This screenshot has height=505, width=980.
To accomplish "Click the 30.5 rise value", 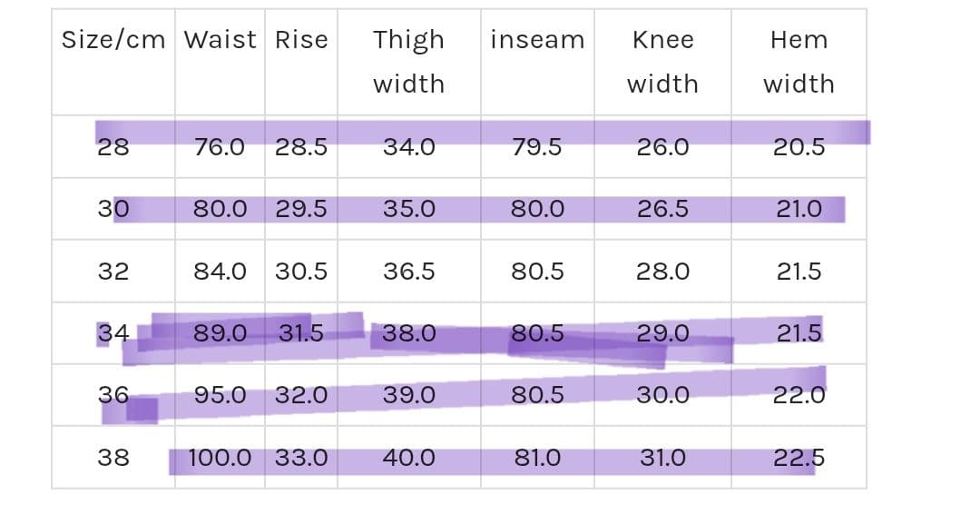I will click(301, 272).
